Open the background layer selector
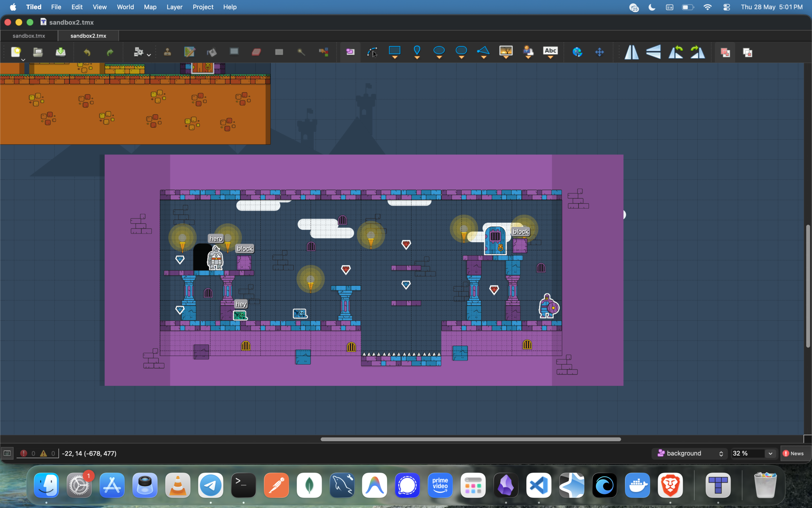812x508 pixels. [690, 453]
